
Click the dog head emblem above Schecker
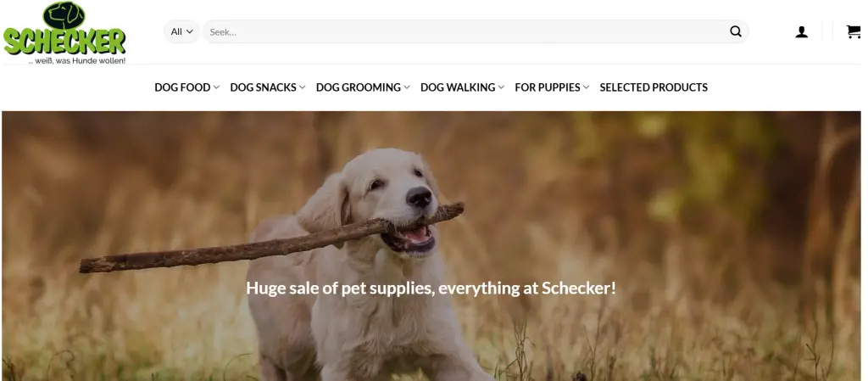click(x=64, y=15)
